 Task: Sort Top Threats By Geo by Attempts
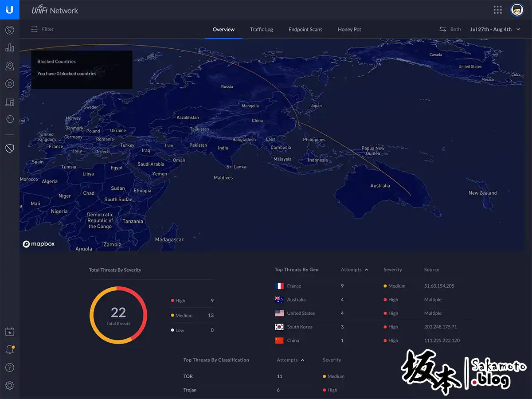tap(354, 270)
